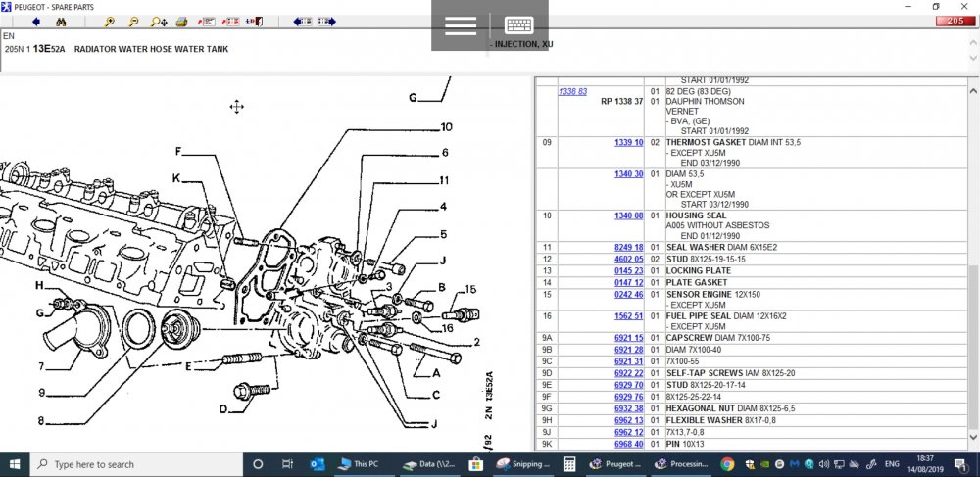Click the zoom out magnifier icon

coord(133,22)
